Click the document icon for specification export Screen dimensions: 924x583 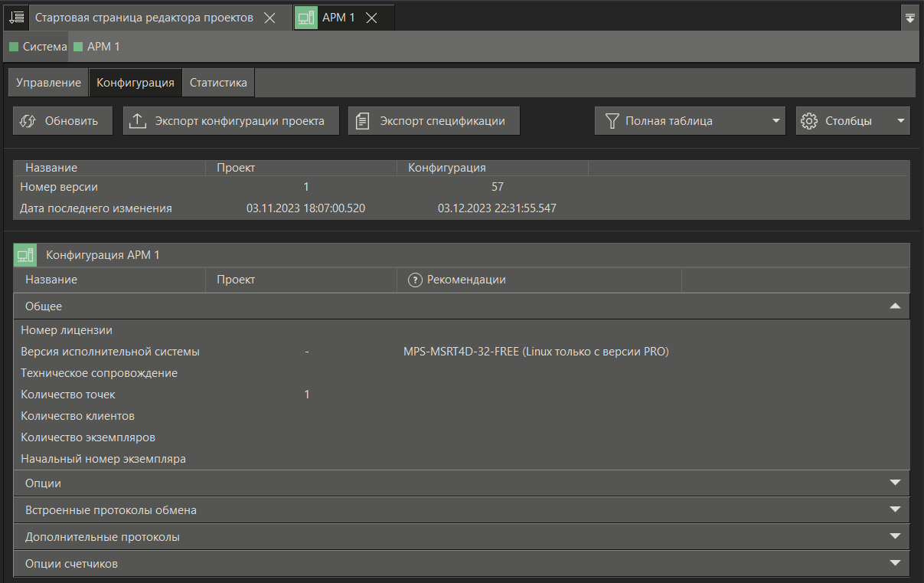pos(363,121)
